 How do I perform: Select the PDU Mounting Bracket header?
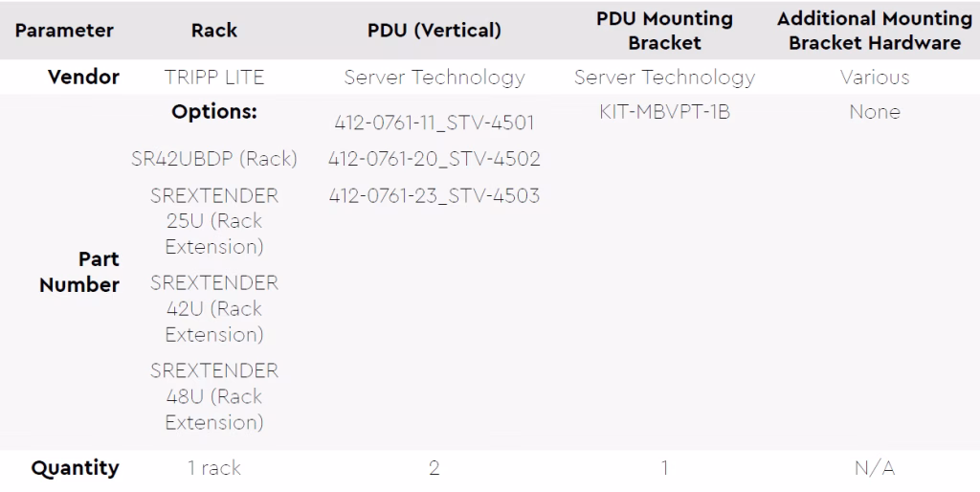[x=664, y=31]
